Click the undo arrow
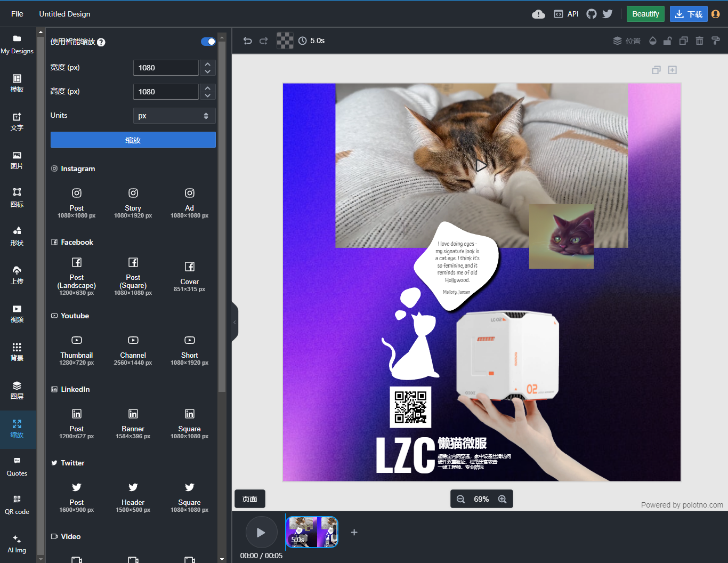 (x=248, y=41)
